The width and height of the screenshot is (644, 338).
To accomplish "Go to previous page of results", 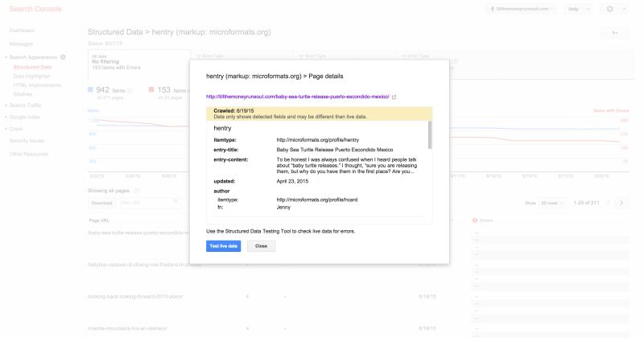I will (609, 203).
